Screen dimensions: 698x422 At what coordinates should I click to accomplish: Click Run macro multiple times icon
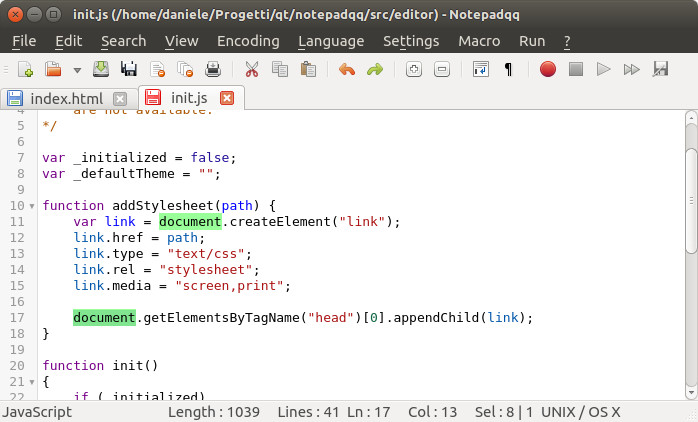pyautogui.click(x=631, y=69)
